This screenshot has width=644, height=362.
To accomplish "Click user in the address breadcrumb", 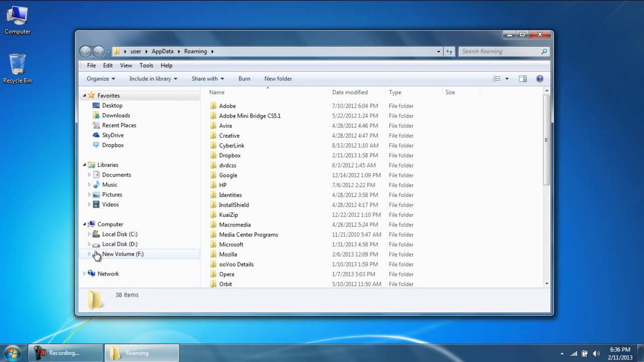I will (x=136, y=51).
